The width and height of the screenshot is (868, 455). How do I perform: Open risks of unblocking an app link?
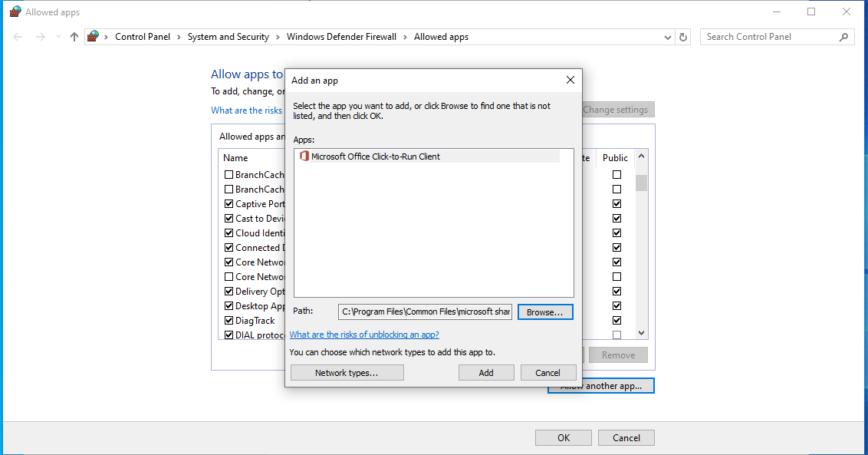[364, 335]
